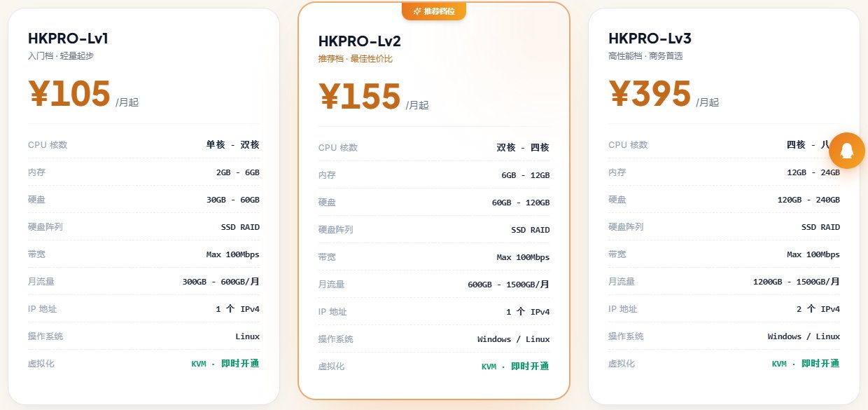Viewport: 868px width, 410px height.
Task: Click KVM · 即时开通 in the HKPRO-Lv2 card
Action: (x=516, y=367)
